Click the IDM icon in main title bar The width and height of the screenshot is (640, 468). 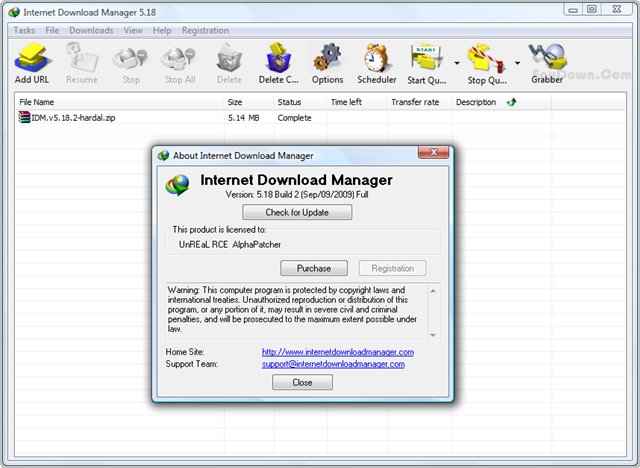coord(14,13)
